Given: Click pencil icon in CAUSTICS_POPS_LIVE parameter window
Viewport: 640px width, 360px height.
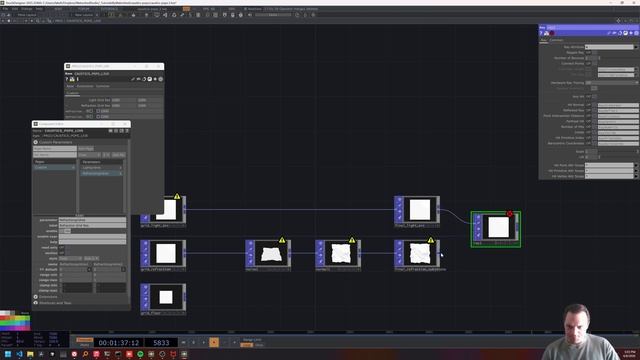Looking at the screenshot, I should pos(133,79).
